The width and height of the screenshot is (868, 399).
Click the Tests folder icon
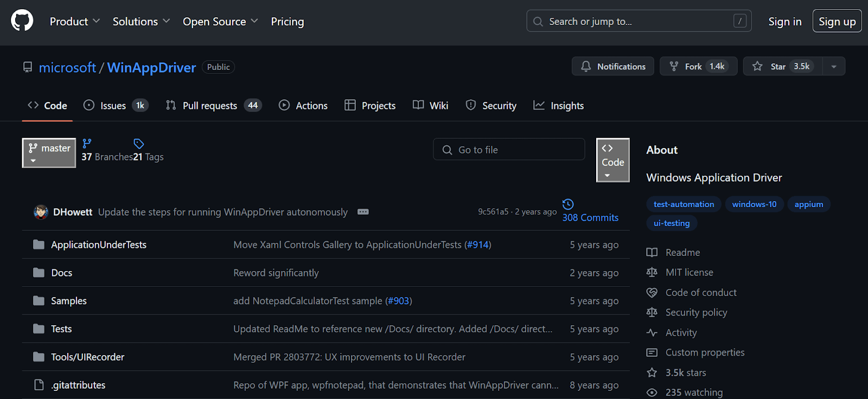(x=39, y=329)
